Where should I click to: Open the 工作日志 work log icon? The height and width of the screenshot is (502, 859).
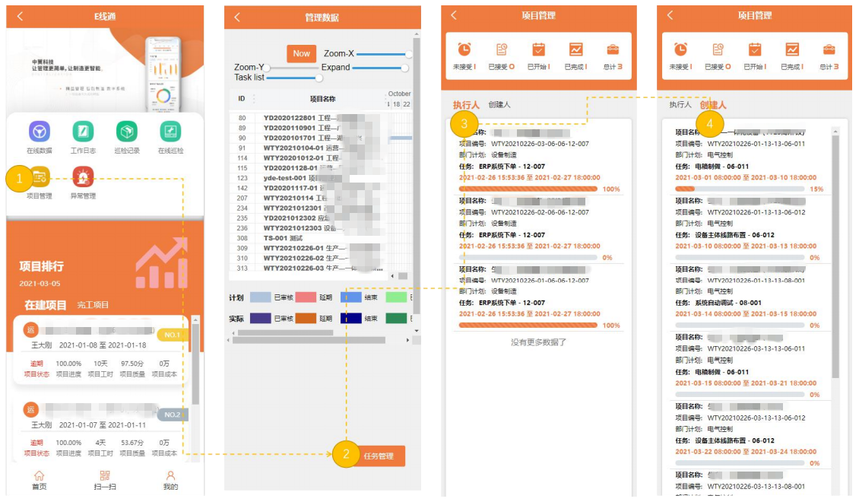tap(83, 132)
